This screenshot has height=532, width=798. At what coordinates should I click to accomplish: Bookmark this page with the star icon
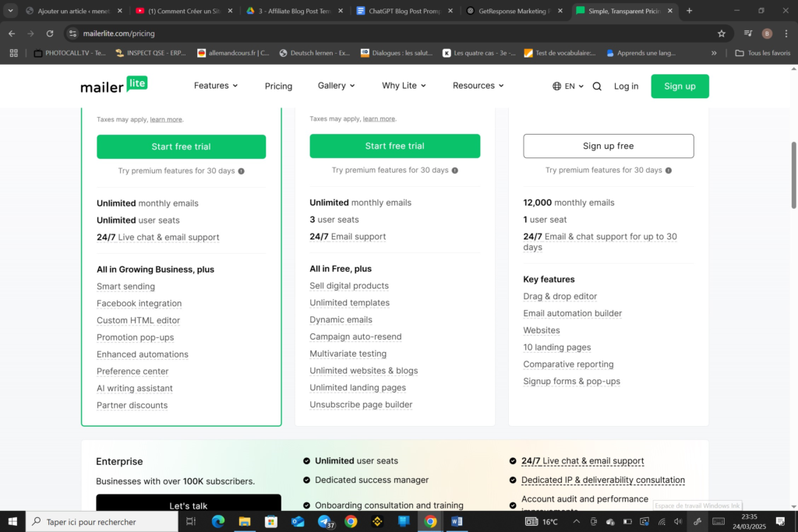pos(721,33)
